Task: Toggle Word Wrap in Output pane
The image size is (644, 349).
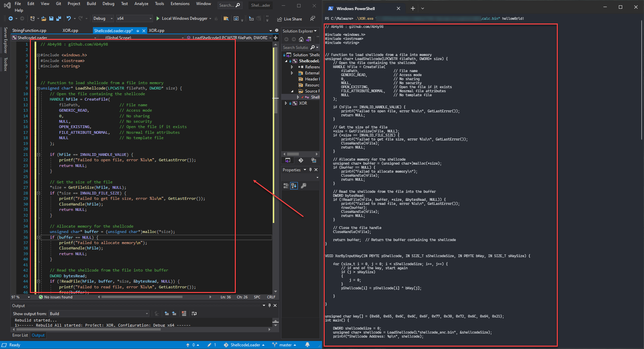Action: 194,313
